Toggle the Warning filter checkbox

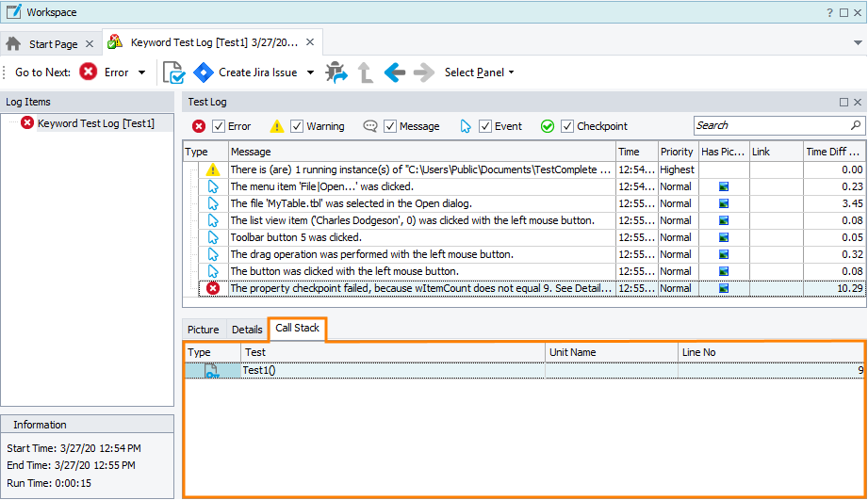click(x=297, y=126)
